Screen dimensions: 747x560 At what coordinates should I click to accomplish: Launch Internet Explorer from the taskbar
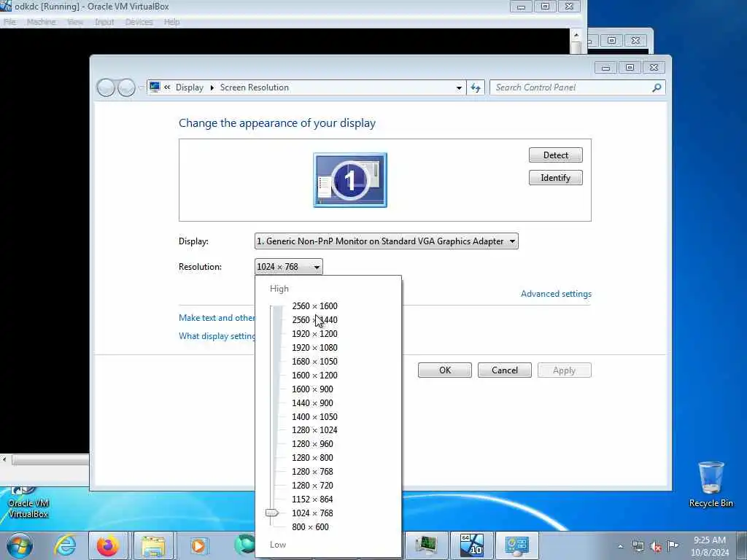pyautogui.click(x=65, y=545)
